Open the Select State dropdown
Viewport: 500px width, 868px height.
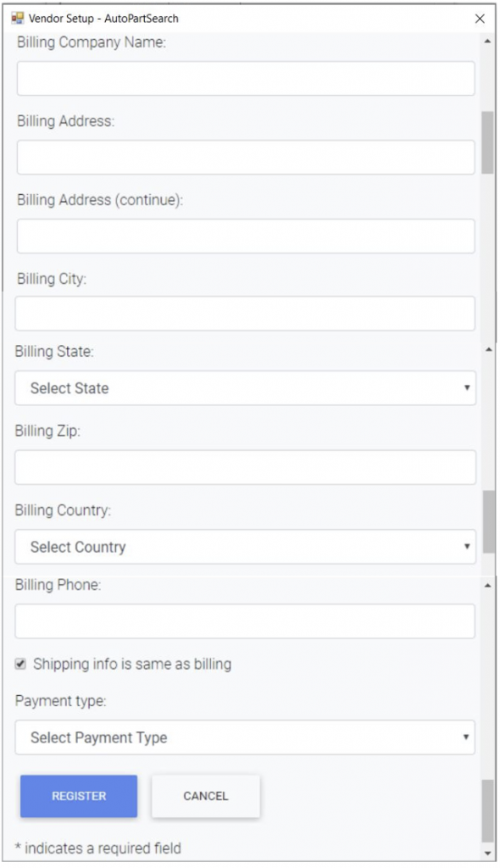tap(245, 388)
